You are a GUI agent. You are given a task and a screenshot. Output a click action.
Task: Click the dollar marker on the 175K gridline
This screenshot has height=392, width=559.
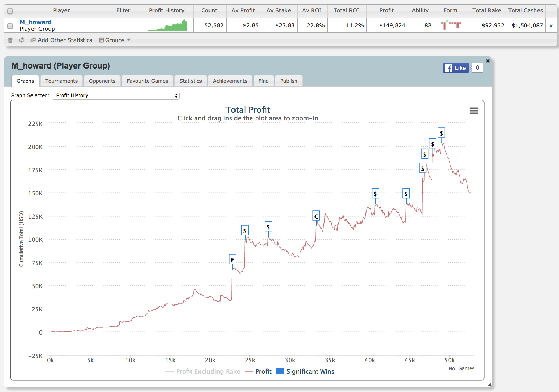click(423, 168)
